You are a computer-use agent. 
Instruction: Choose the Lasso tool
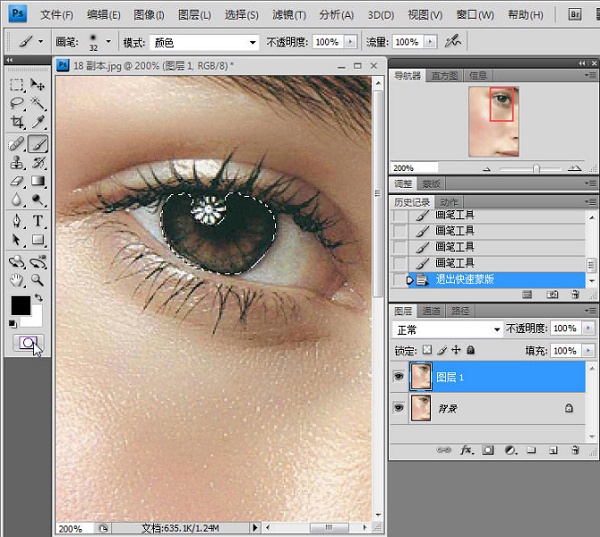pos(16,103)
